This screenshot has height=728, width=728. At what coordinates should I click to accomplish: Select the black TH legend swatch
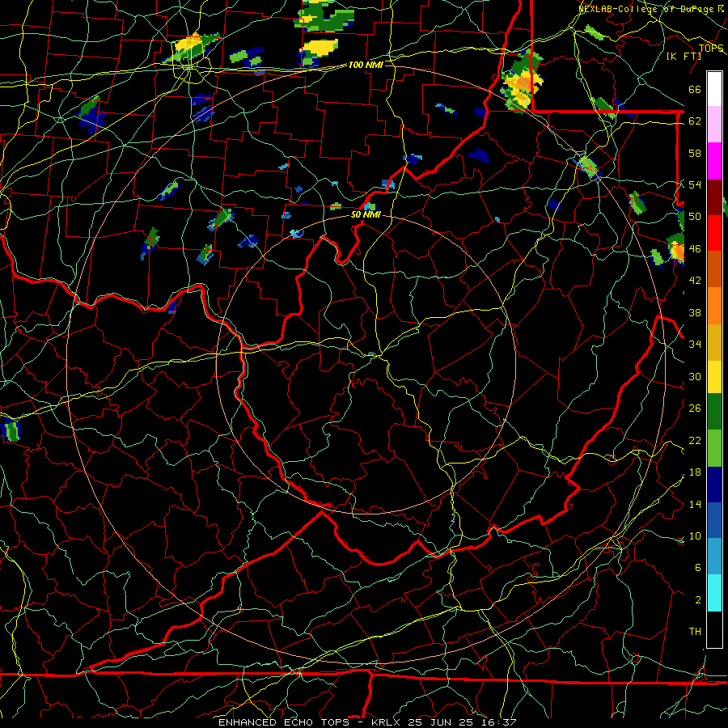[x=714, y=629]
